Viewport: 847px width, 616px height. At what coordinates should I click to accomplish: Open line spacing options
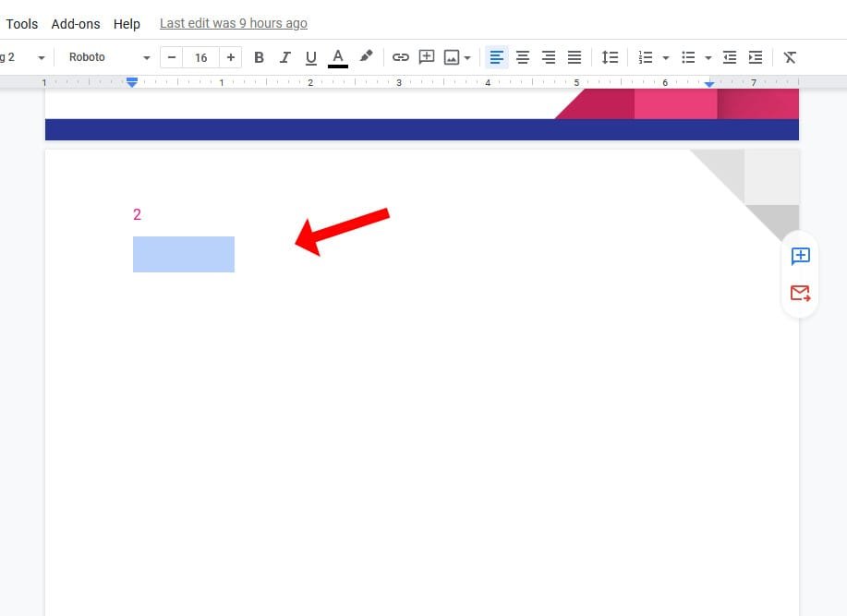pos(610,57)
